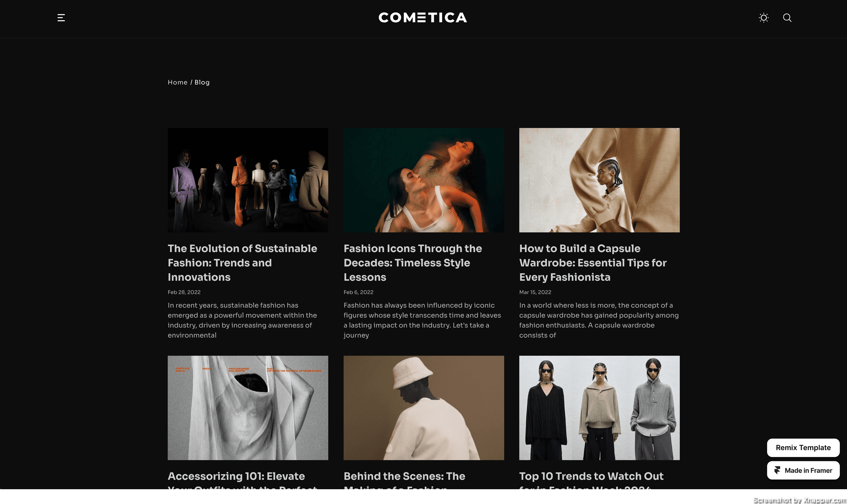The width and height of the screenshot is (847, 504).
Task: Click the hooded models runway thumbnail
Action: 248,180
